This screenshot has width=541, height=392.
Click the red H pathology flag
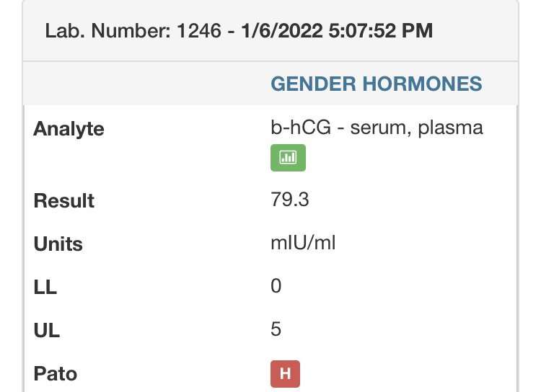point(285,374)
